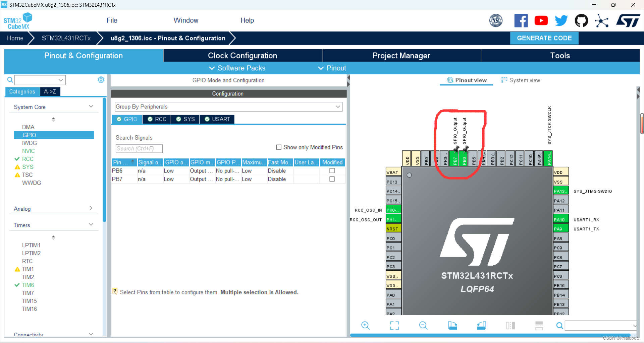Open STM32CubeMX GitHub page icon
Viewport: 644px width, 343px height.
click(581, 20)
